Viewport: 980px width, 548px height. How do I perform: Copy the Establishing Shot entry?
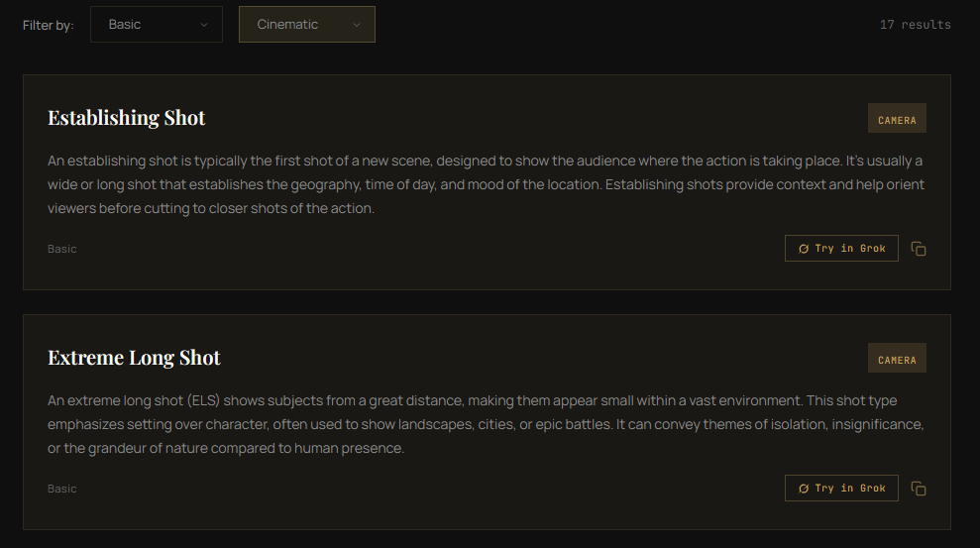(919, 249)
